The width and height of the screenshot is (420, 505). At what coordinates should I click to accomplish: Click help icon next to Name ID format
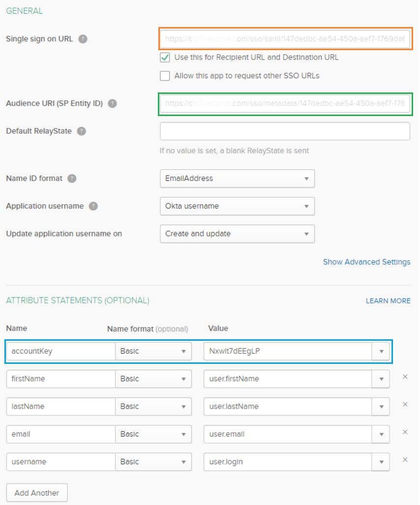(72, 178)
